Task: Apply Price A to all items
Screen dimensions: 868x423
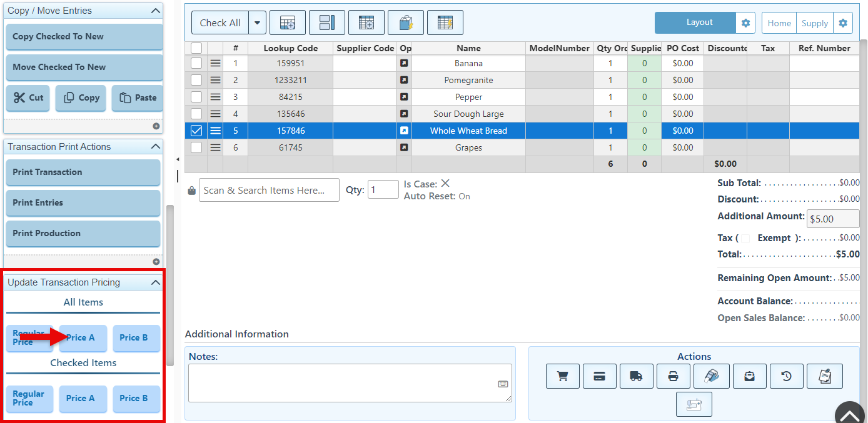Action: coord(83,338)
